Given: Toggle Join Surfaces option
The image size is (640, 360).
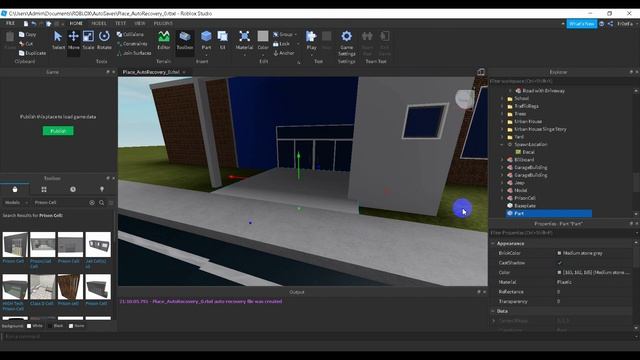Looking at the screenshot, I should tap(134, 53).
